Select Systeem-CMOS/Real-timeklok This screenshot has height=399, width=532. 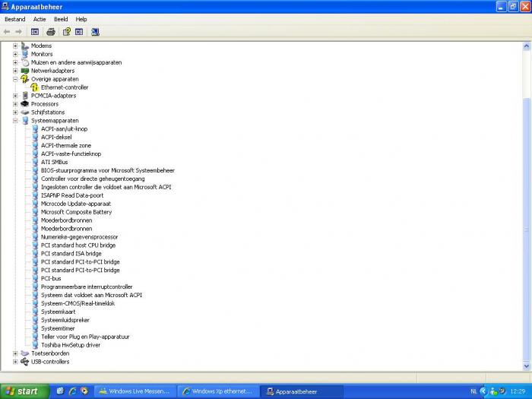[x=78, y=304]
